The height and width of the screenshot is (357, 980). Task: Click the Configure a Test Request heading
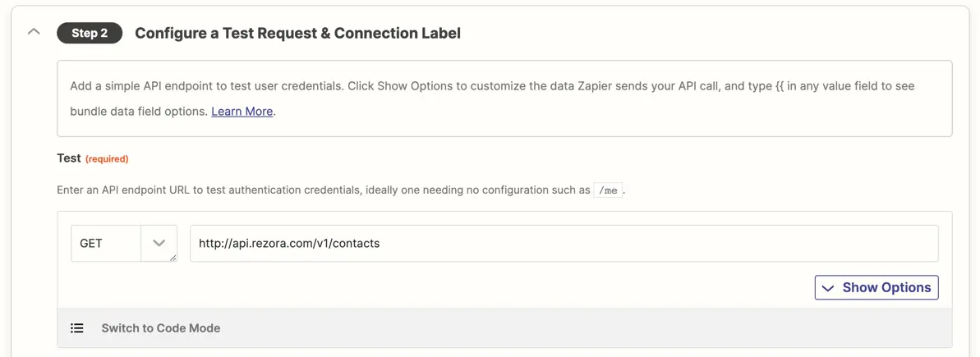(297, 33)
